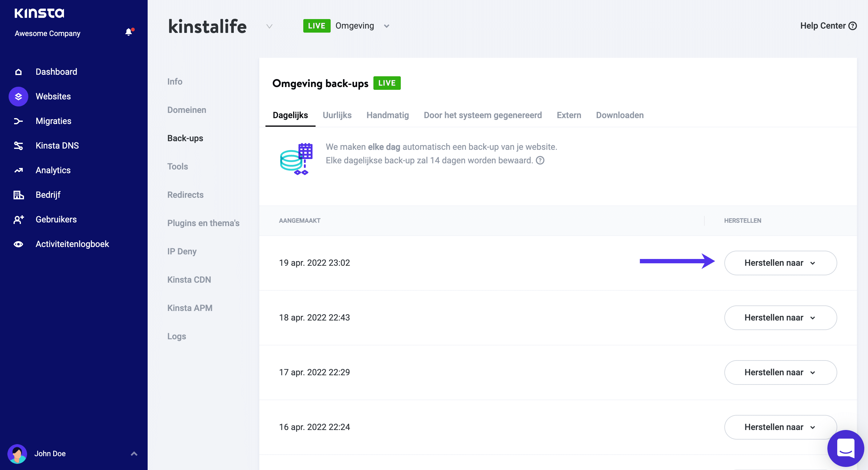Open Herstellen naar for 16 apr. backup
Image resolution: width=868 pixels, height=470 pixels.
tap(780, 427)
